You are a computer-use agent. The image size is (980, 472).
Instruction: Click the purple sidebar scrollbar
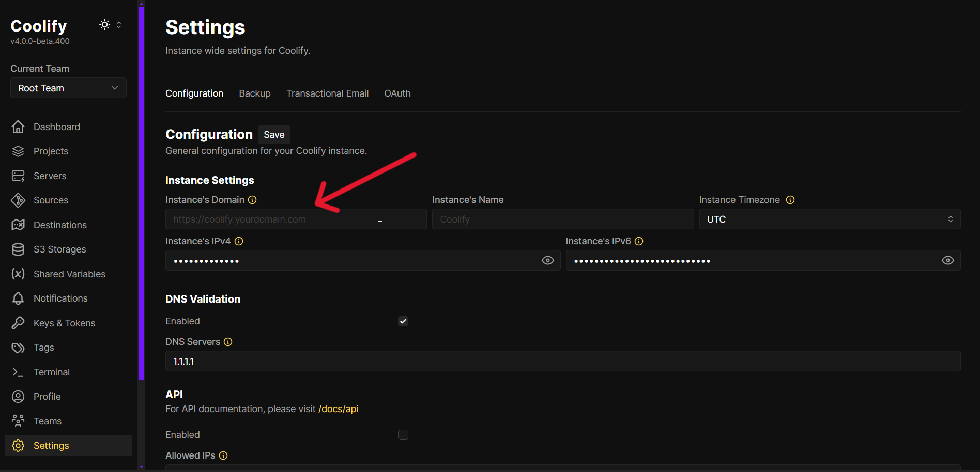(141, 194)
